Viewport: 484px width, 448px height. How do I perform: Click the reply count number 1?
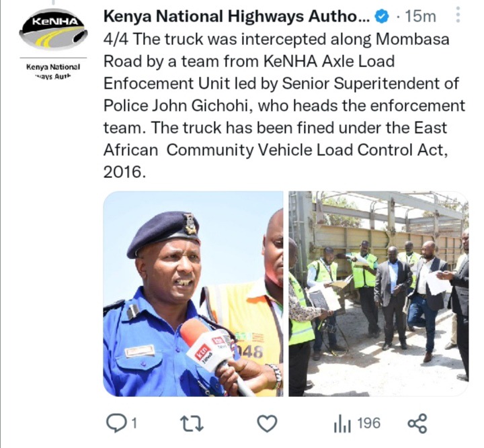coord(134,424)
